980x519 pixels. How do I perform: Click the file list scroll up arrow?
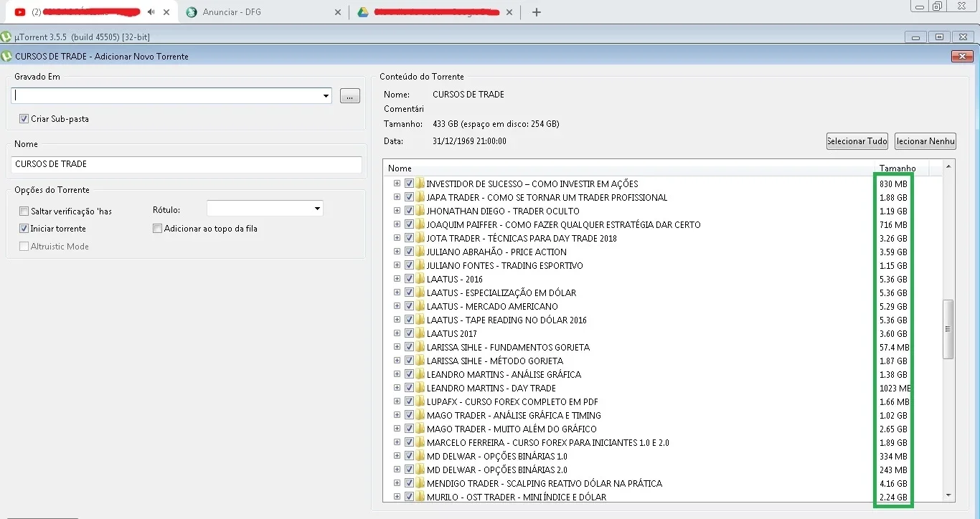948,166
